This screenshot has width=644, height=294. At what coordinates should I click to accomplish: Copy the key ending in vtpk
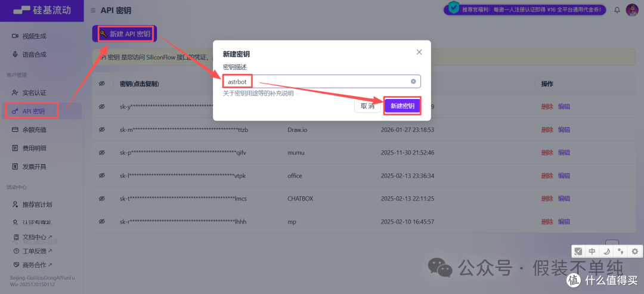click(x=182, y=176)
